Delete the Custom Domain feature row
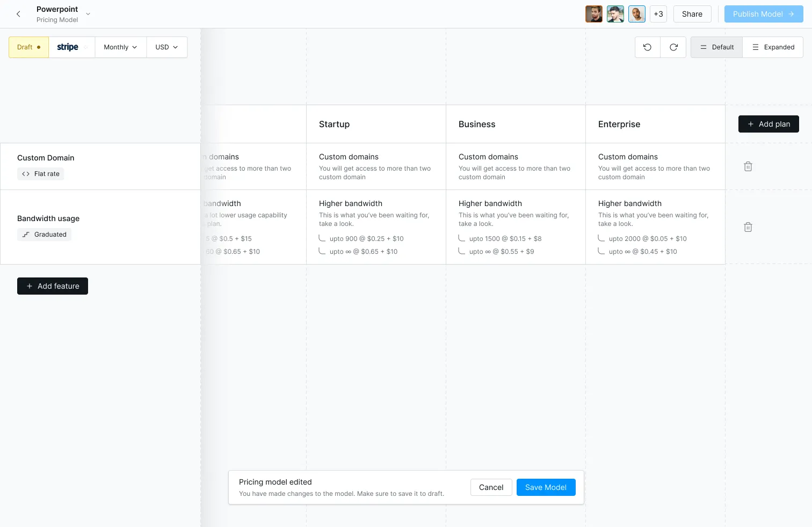Viewport: 812px width, 527px height. coord(748,166)
